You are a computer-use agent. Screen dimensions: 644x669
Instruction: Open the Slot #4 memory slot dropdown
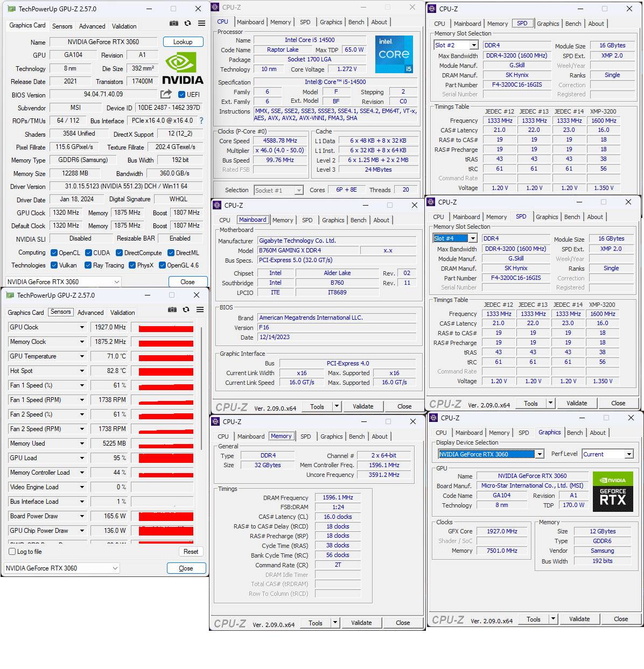[x=473, y=238]
